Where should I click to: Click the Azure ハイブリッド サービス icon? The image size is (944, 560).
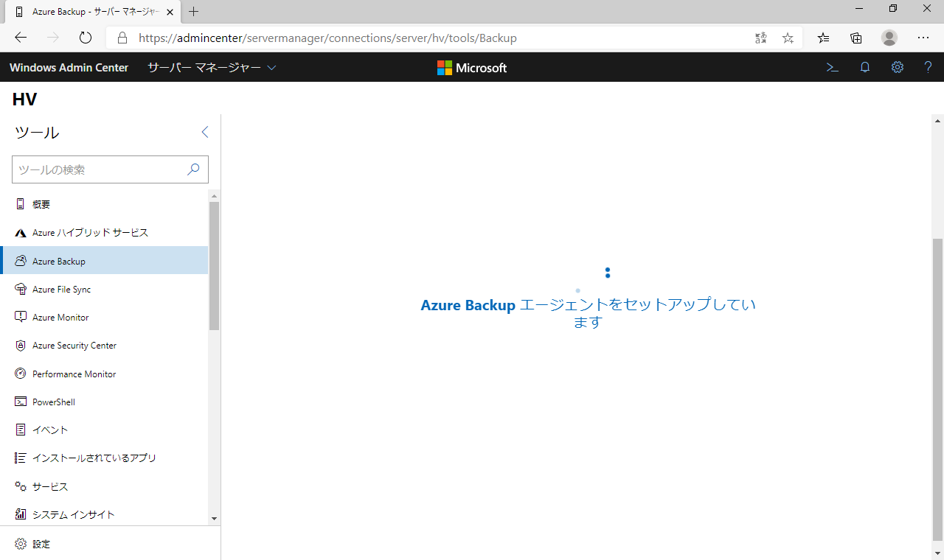(x=20, y=233)
